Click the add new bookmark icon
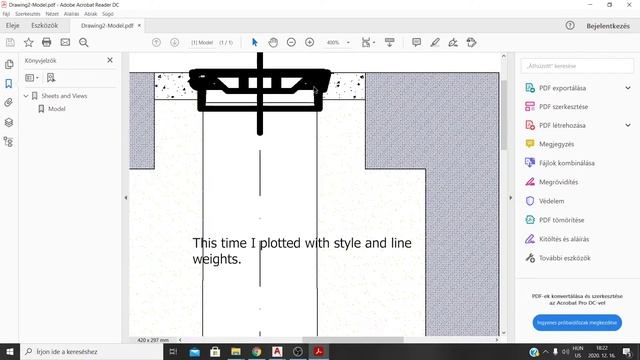 point(51,78)
